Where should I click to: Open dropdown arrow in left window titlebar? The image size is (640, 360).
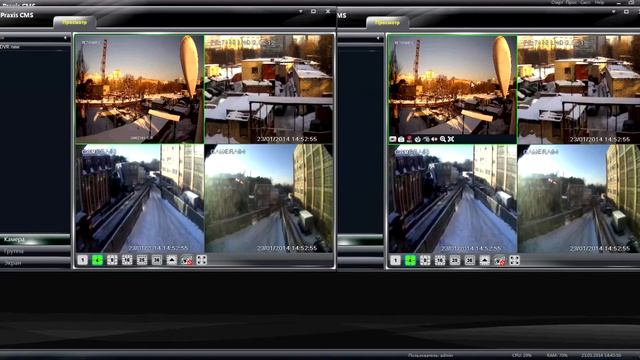pyautogui.click(x=301, y=11)
